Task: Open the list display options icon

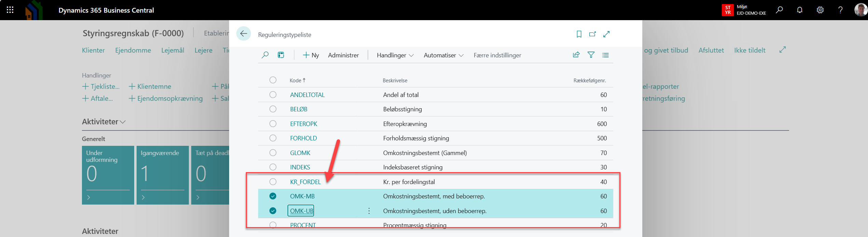Action: click(605, 55)
